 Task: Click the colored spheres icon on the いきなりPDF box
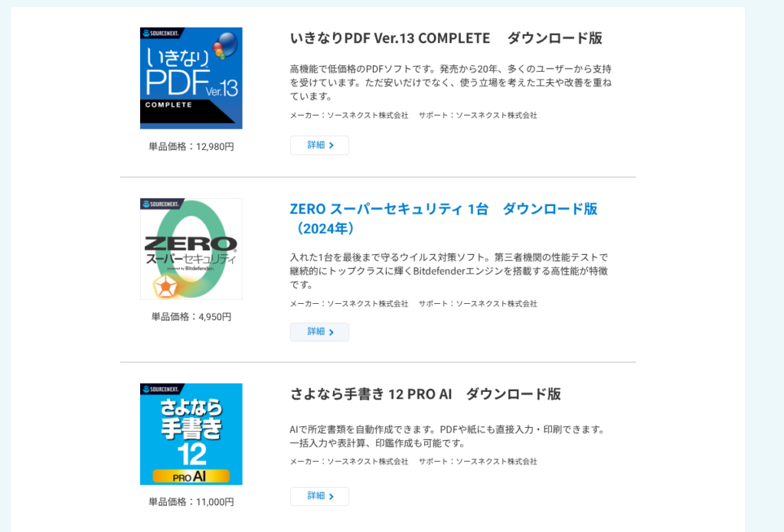click(226, 45)
